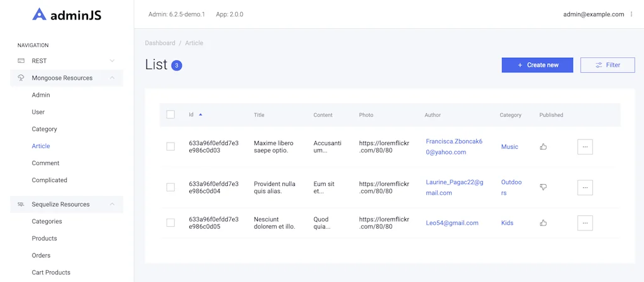644x282 pixels.
Task: Open author Leo54@gmail.com link
Action: point(452,223)
